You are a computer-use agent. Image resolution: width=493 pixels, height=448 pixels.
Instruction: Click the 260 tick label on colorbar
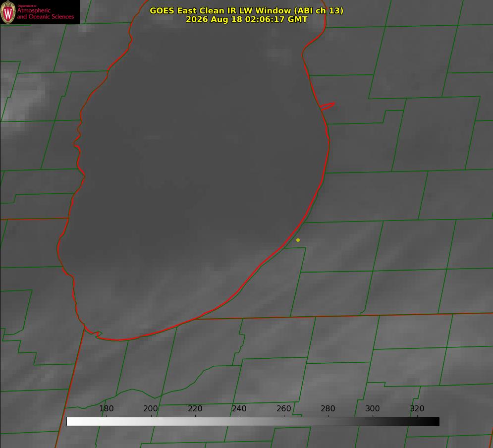283,408
